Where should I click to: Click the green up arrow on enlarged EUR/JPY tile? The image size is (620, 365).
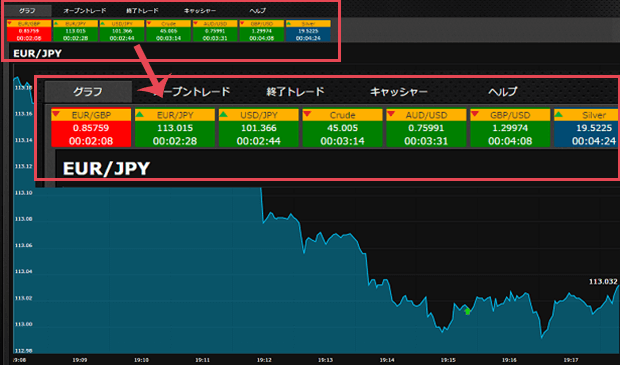click(140, 114)
